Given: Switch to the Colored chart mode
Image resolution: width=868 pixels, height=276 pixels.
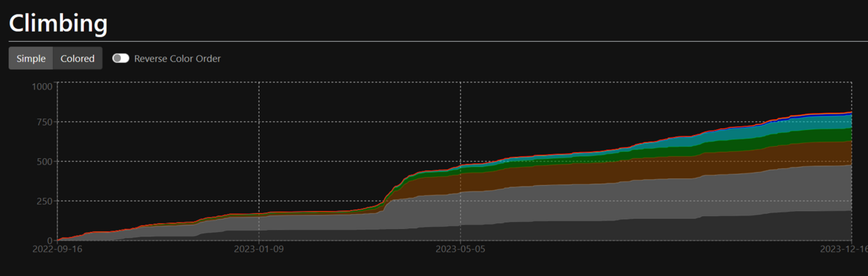Looking at the screenshot, I should (x=77, y=59).
